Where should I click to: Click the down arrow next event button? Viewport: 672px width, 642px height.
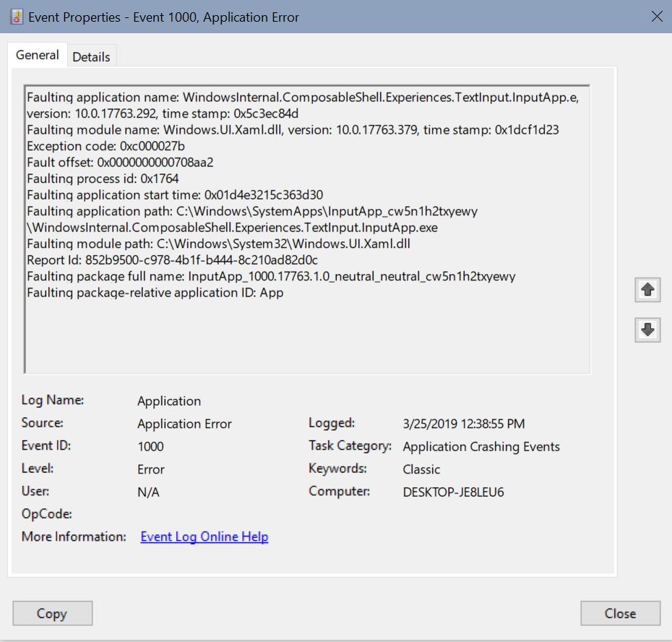click(x=647, y=330)
